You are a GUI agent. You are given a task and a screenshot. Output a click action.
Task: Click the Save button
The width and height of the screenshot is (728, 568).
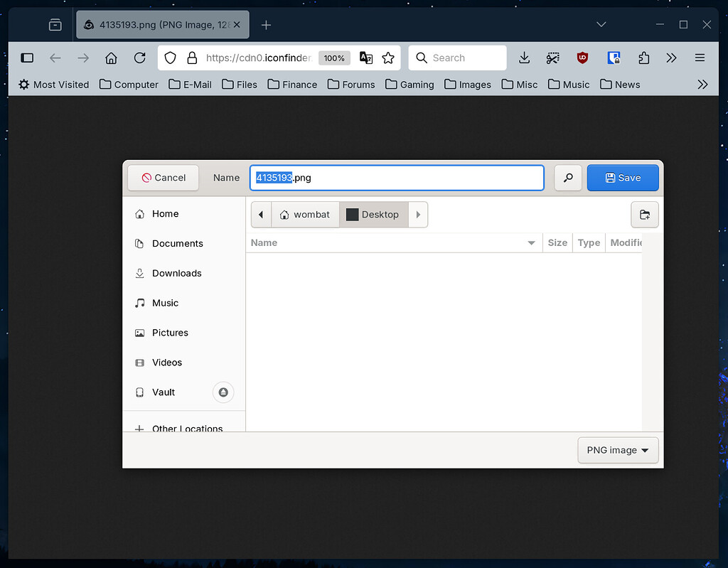[623, 178]
